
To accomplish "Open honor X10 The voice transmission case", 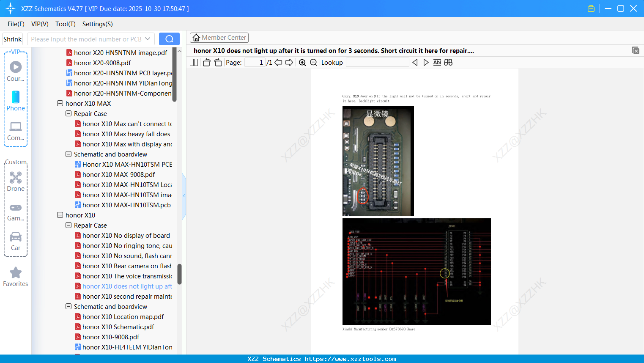I will coord(127,276).
